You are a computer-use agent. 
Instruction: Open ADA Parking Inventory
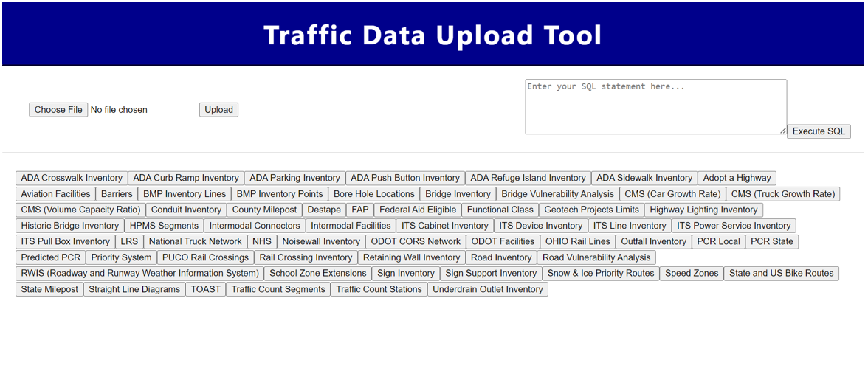tap(294, 178)
